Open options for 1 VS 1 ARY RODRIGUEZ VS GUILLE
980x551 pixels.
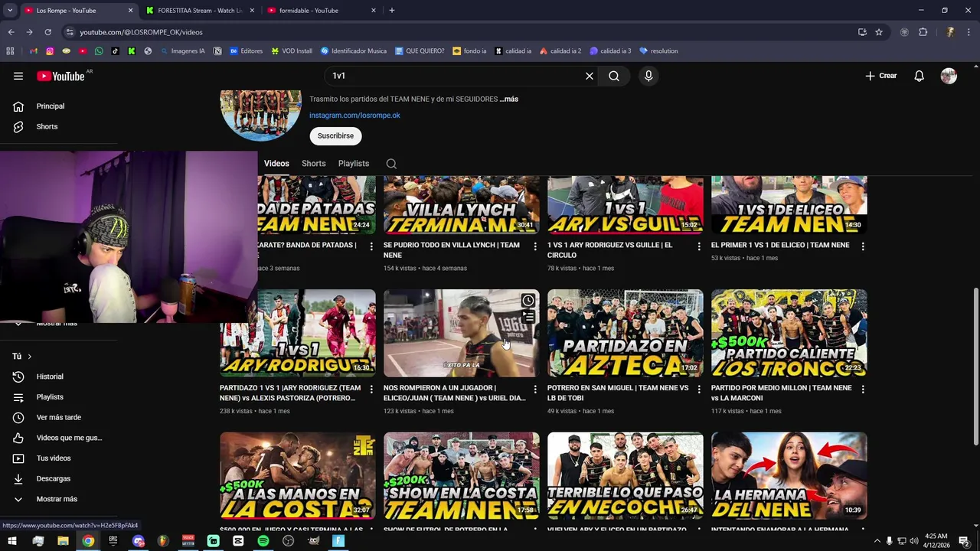698,246
